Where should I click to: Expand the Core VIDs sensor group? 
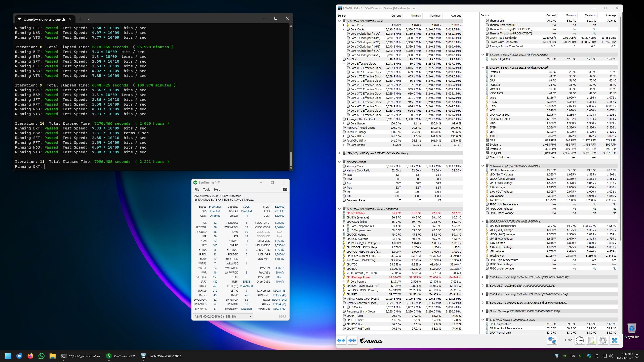343,25
